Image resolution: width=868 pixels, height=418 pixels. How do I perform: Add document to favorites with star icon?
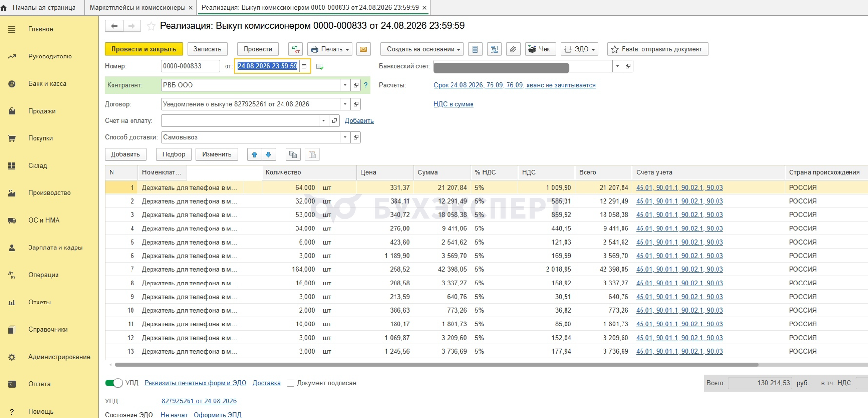[x=151, y=26]
